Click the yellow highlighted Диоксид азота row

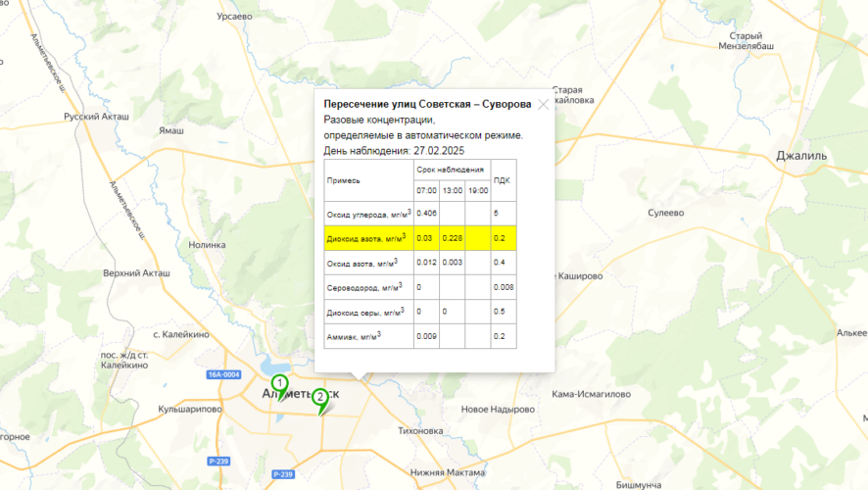pyautogui.click(x=419, y=237)
